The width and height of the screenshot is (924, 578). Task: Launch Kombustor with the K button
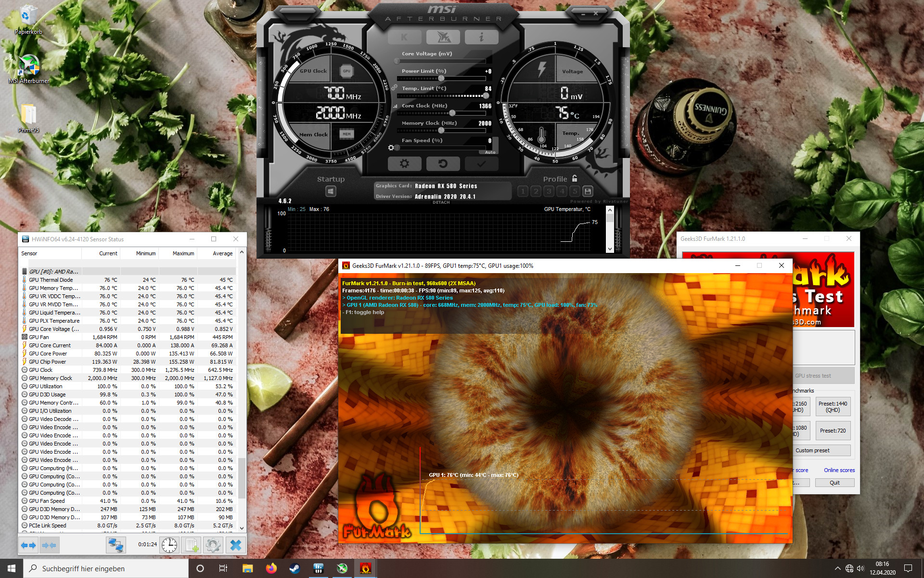tap(404, 37)
